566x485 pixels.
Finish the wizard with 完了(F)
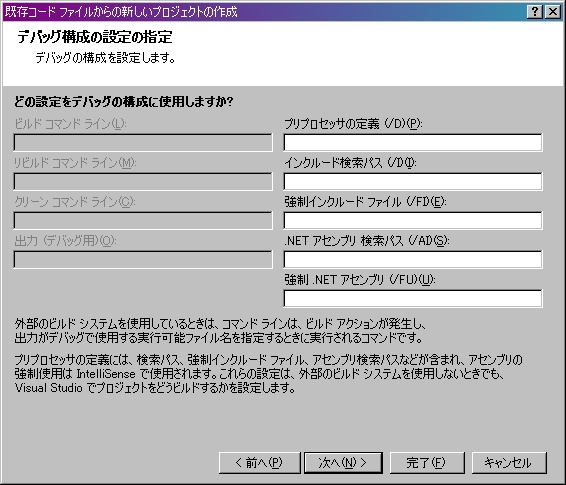pos(427,463)
